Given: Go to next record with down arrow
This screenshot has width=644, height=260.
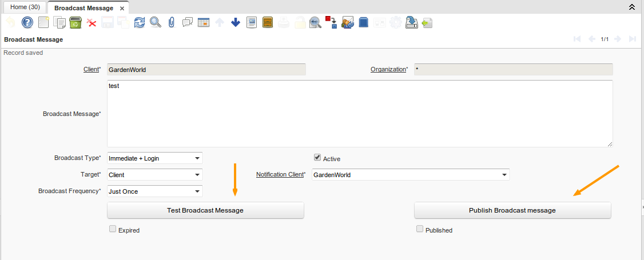Looking at the screenshot, I should 235,22.
